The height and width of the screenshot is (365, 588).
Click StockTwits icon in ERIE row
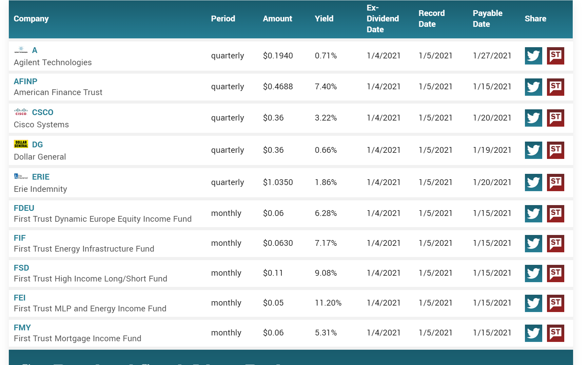555,182
